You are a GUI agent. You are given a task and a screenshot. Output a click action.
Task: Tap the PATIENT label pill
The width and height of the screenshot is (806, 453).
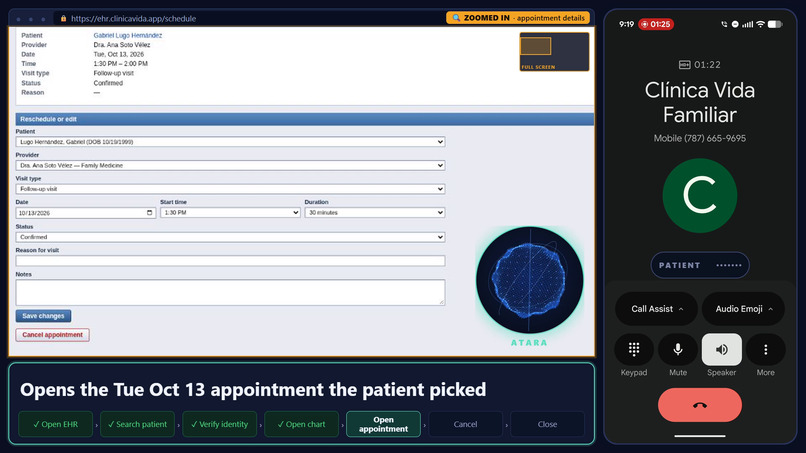[x=700, y=265]
